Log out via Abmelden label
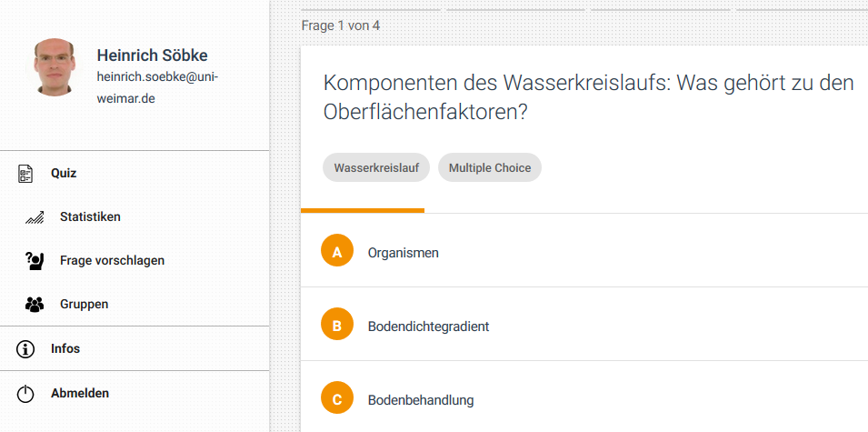 pyautogui.click(x=80, y=394)
